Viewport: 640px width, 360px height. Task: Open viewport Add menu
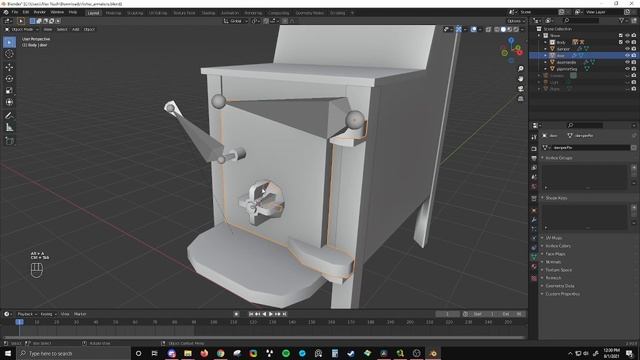(76, 29)
